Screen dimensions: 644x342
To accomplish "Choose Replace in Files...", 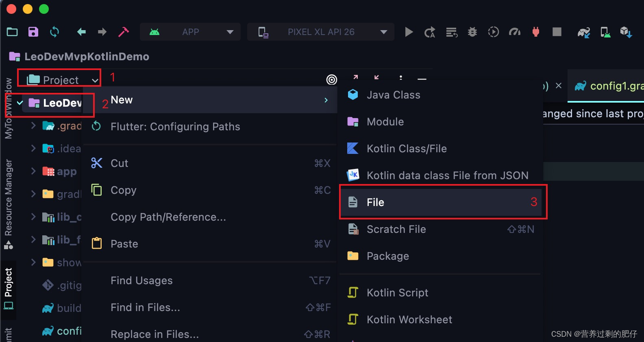I will click(x=210, y=334).
